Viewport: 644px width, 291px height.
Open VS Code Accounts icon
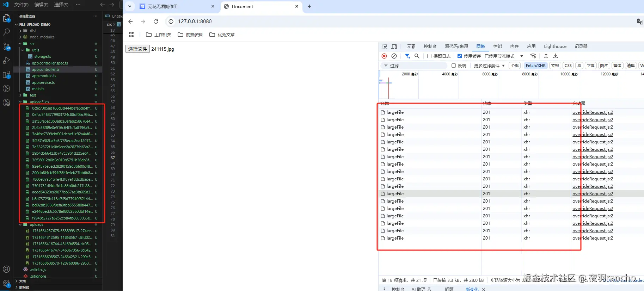[6, 269]
